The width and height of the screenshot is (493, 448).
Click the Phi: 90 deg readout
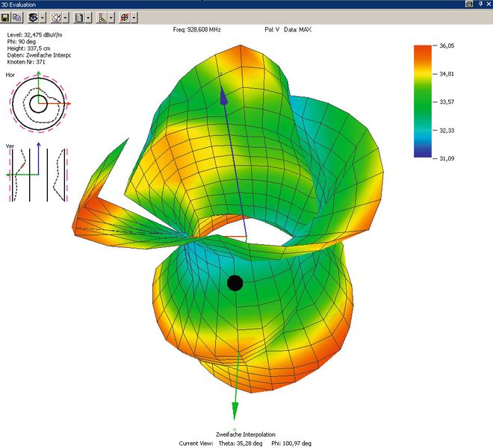22,42
